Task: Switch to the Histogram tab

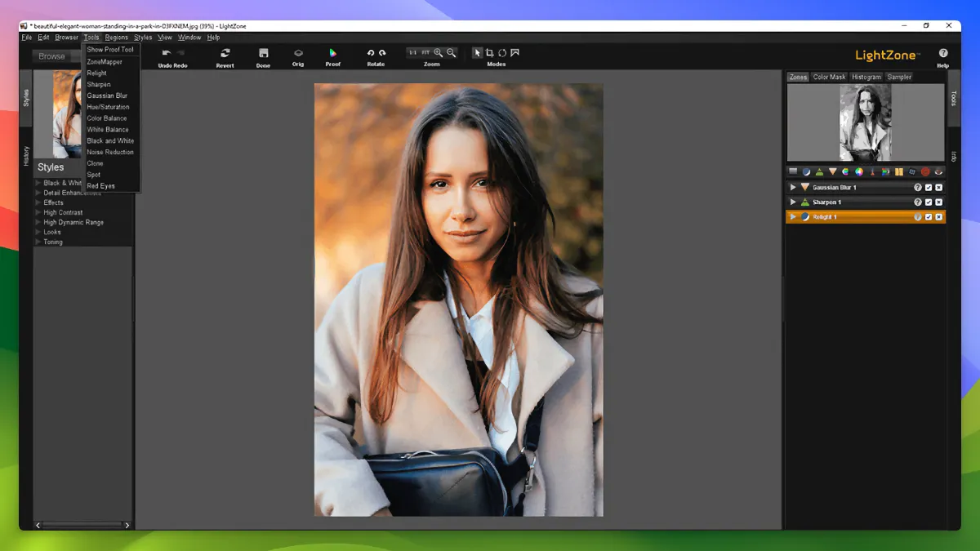Action: [866, 77]
